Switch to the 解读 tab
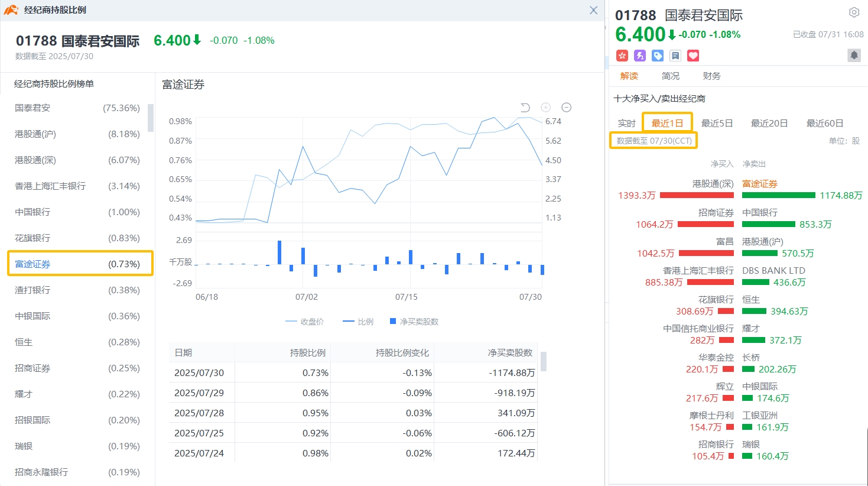Viewport: 868px width, 486px height. pos(629,76)
